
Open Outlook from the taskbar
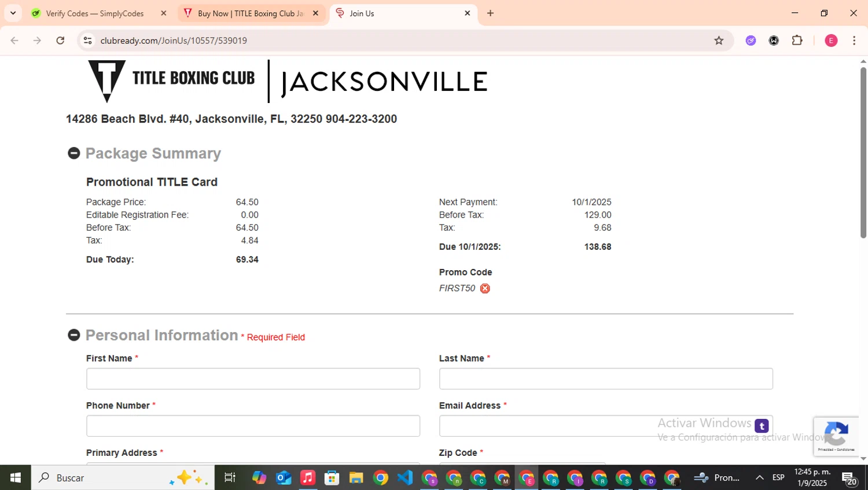pos(284,478)
